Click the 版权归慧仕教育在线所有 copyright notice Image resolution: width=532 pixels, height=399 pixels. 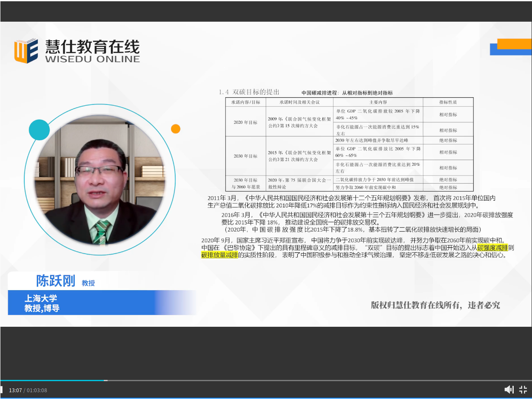click(x=435, y=305)
